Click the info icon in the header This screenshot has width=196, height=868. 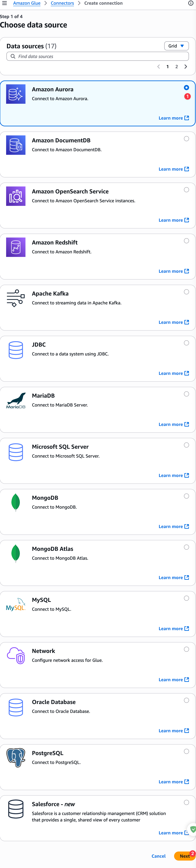coord(191,3)
